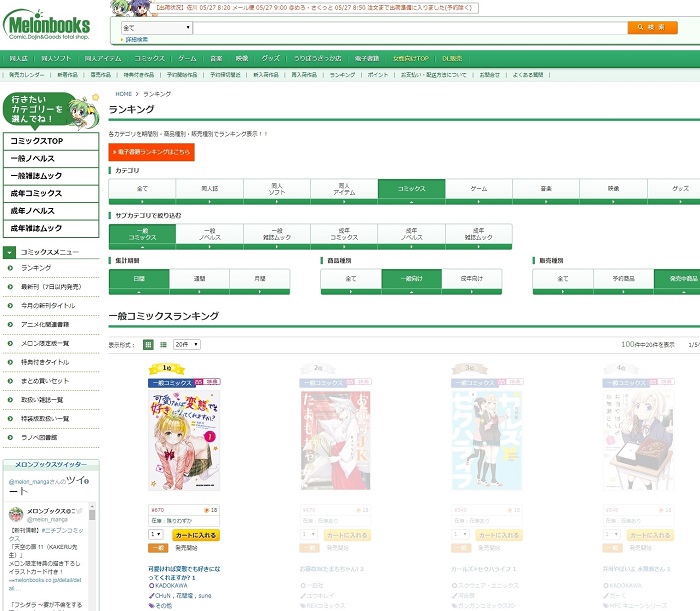Choose the 月間 period option
Viewport: 700px width, 611px height.
coord(260,282)
